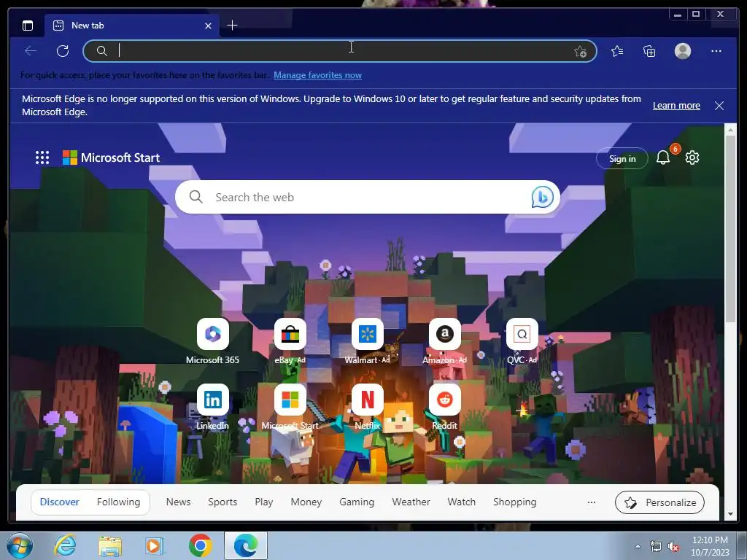Close the New tab tab
The image size is (747, 560).
[208, 26]
